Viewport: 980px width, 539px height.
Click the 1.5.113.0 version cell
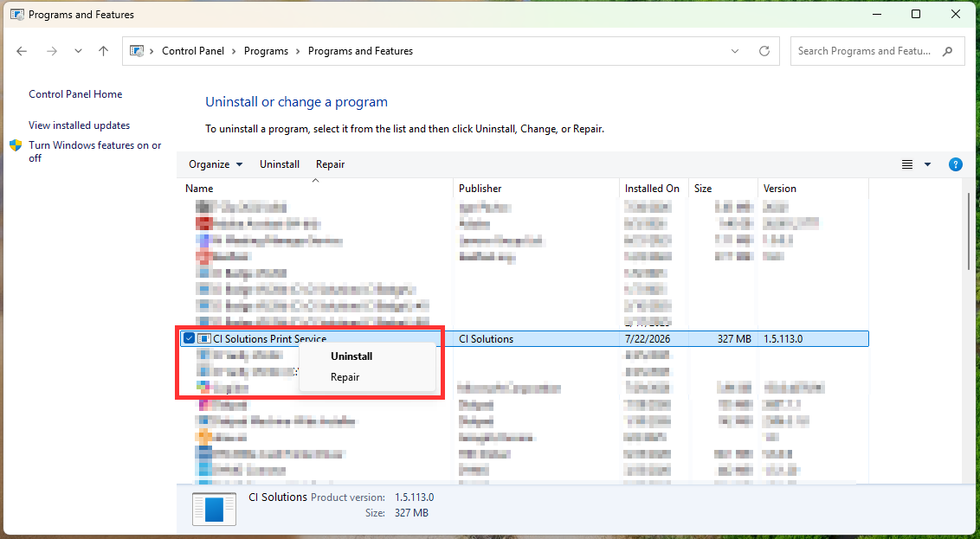(783, 339)
